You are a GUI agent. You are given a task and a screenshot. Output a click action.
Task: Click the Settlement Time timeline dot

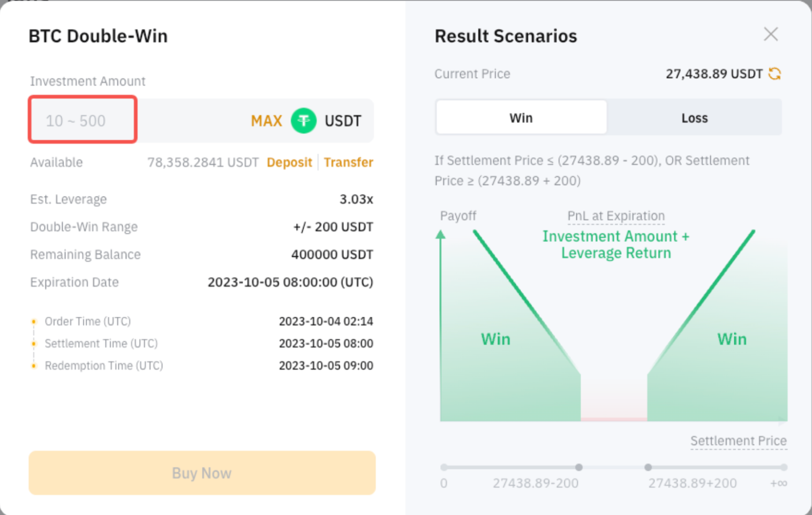tap(34, 344)
